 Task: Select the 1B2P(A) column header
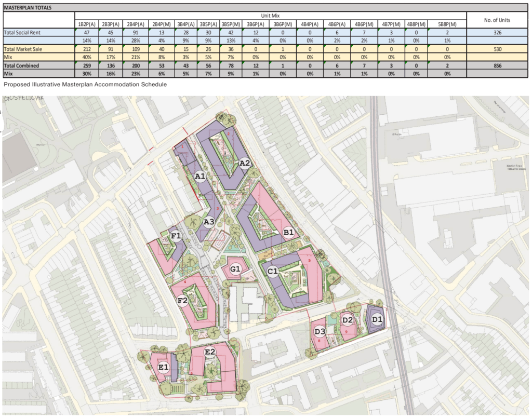85,24
